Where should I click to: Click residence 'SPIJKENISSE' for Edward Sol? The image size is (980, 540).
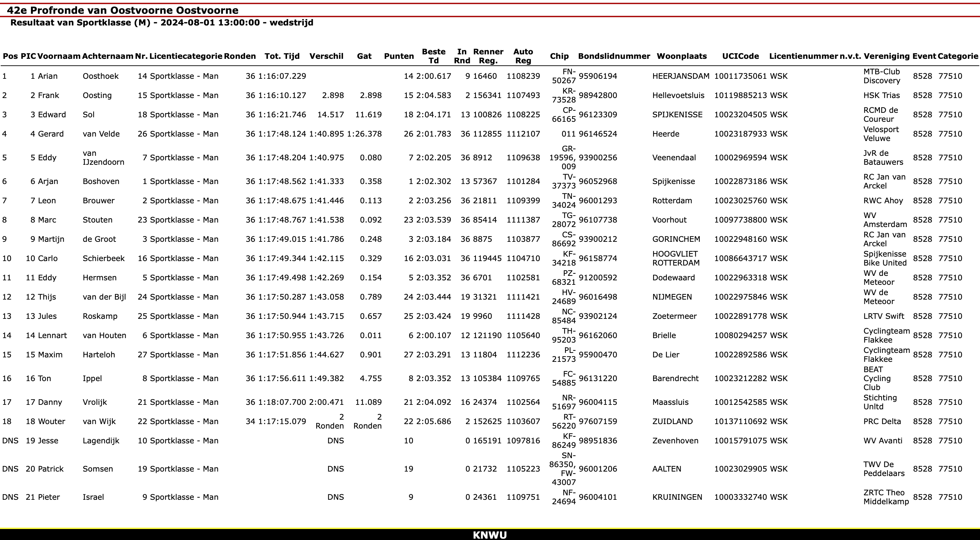[x=677, y=115]
